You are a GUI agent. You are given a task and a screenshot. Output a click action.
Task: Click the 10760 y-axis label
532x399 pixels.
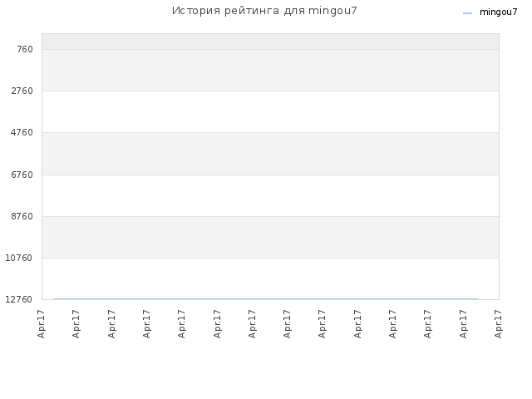coord(19,259)
